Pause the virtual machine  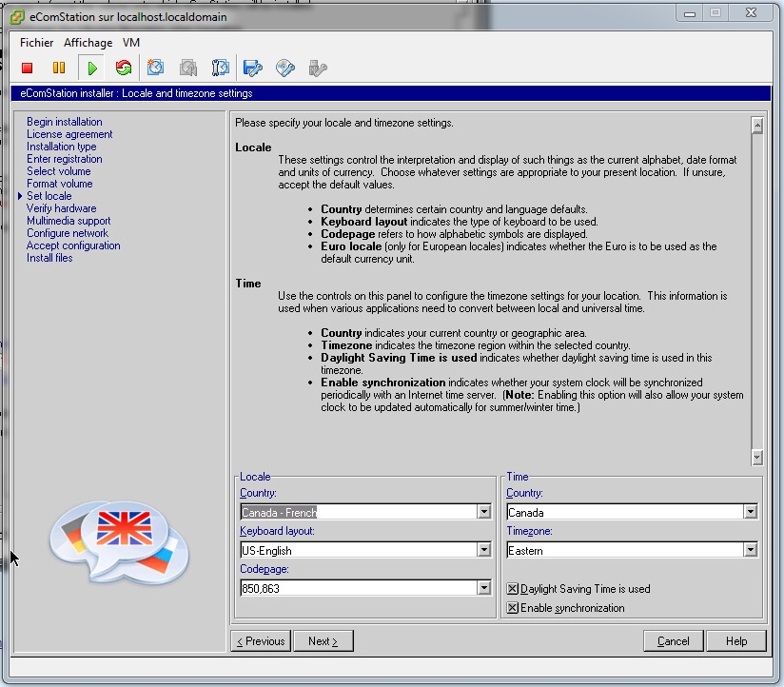tap(59, 68)
